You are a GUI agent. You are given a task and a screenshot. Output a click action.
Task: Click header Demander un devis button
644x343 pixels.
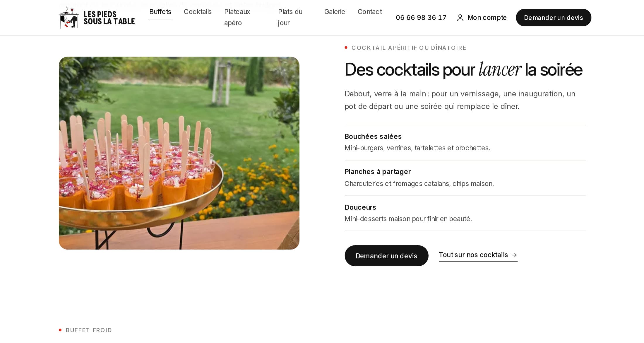(553, 18)
